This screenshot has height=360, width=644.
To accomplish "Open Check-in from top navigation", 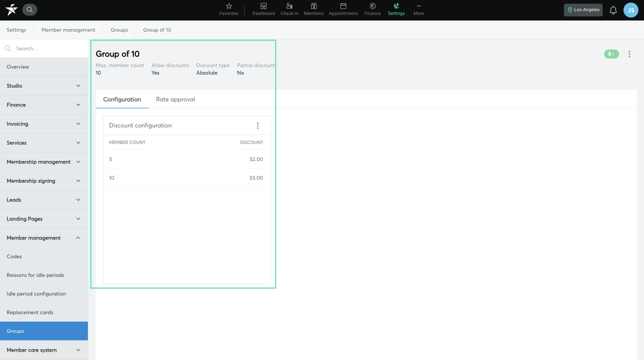I will 289,10.
